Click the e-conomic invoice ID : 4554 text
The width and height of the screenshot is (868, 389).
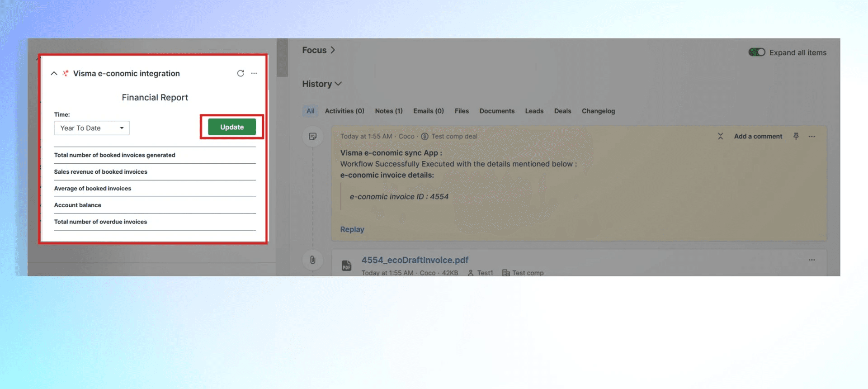pos(399,197)
